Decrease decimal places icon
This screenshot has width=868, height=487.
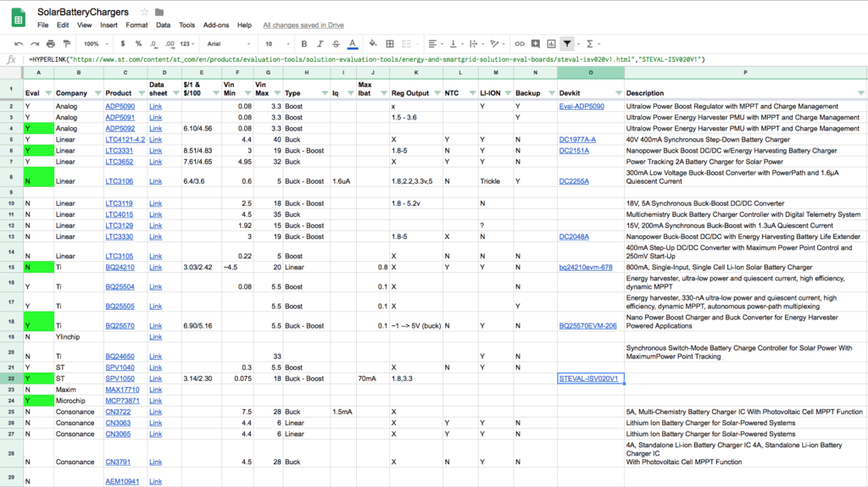(153, 44)
